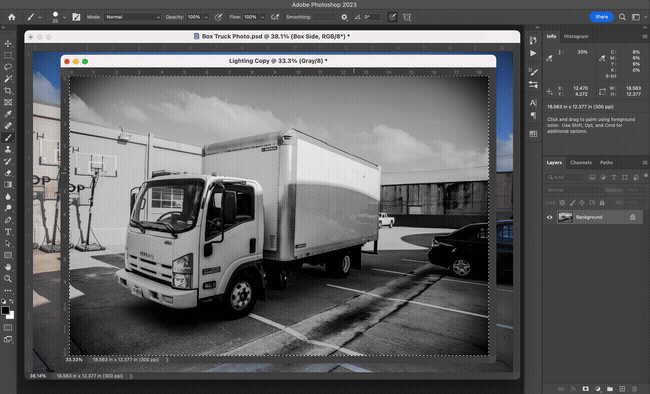Select the Type tool
This screenshot has width=650, height=394.
coord(8,232)
